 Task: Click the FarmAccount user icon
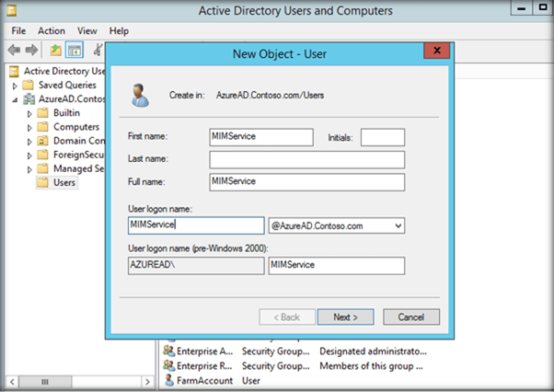pyautogui.click(x=169, y=380)
